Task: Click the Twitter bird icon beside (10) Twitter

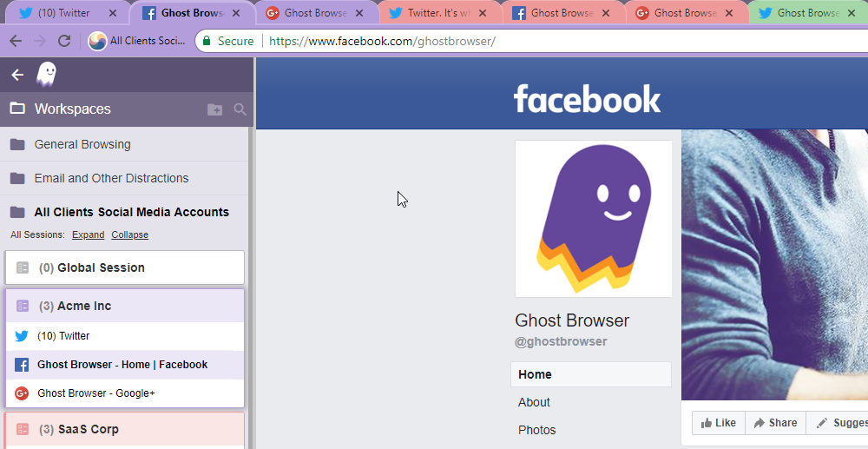Action: (x=22, y=336)
